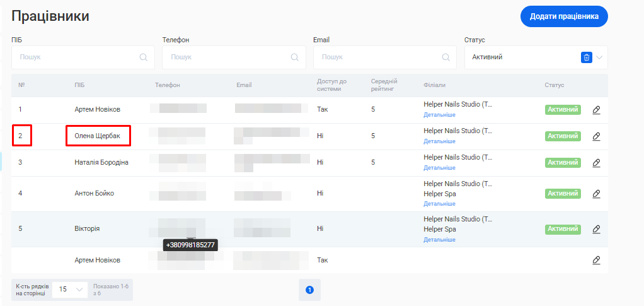644x306 pixels.
Task: Click search magnifier in ПІБ field
Action: (x=144, y=57)
